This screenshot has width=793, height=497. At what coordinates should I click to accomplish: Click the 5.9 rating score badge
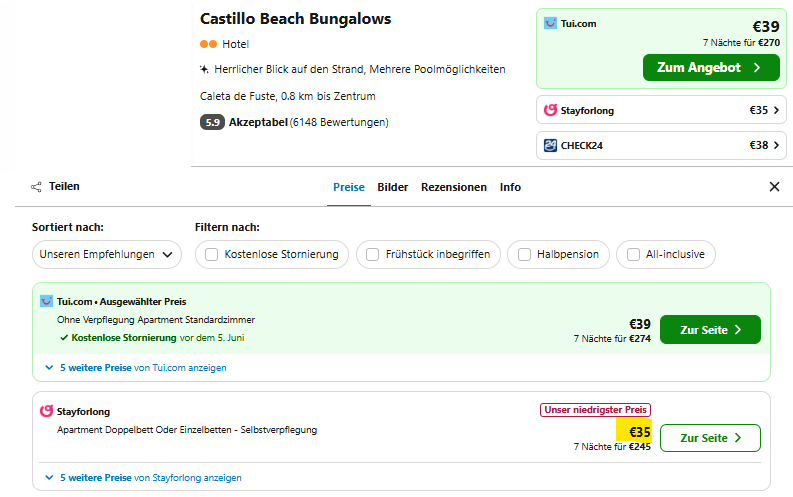coord(212,122)
